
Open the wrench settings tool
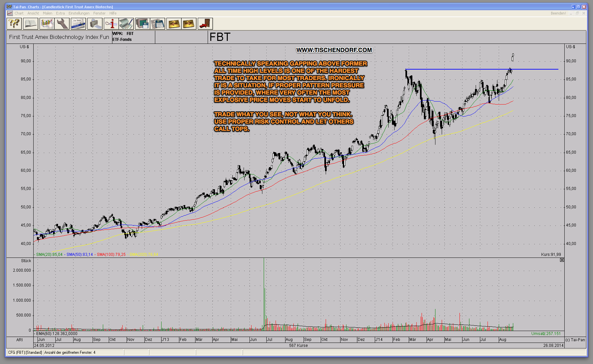(62, 24)
